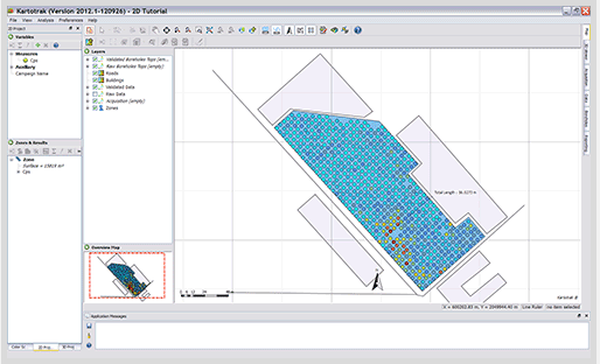Screen dimensions: 600x364
Task: Select the pan hand tool
Action: point(155,30)
